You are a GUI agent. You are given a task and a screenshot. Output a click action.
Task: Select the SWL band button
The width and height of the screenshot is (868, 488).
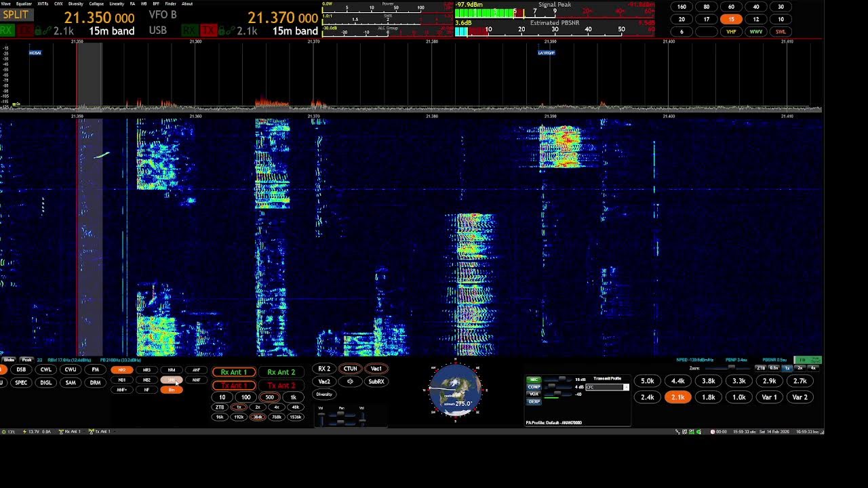(x=781, y=31)
